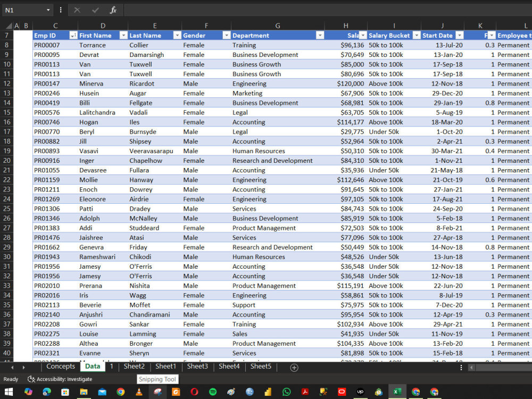
Task: Select the first name cell Lalitchandra
Action: [103, 112]
